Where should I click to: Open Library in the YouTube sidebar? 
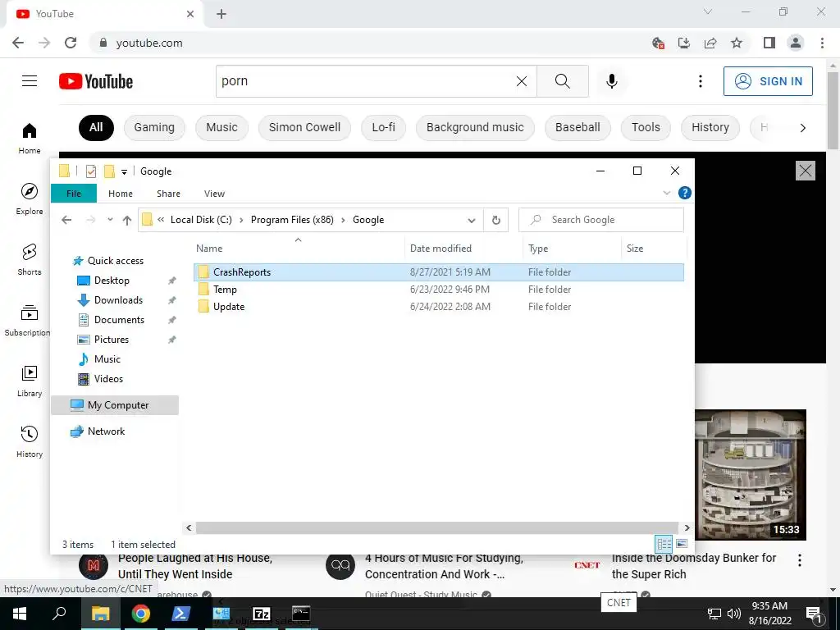pyautogui.click(x=30, y=381)
